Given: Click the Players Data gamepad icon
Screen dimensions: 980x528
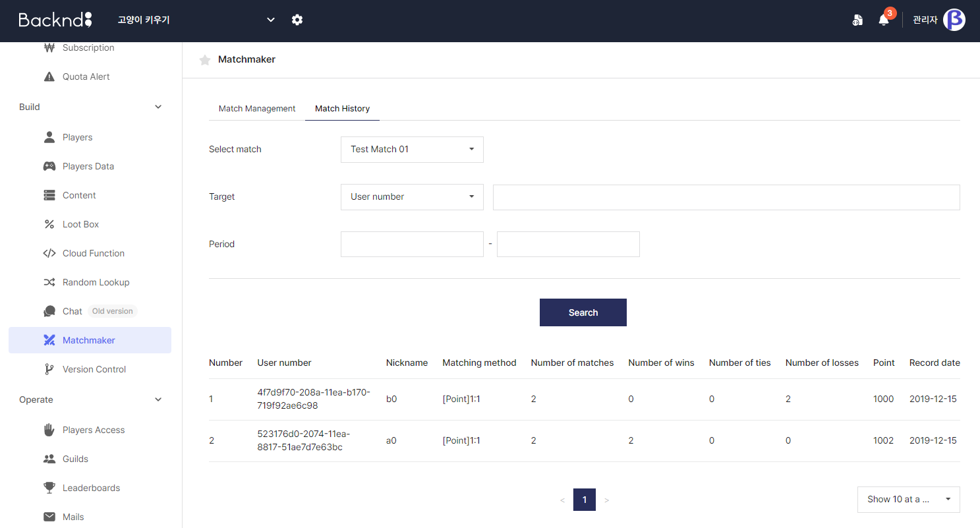Looking at the screenshot, I should click(49, 166).
